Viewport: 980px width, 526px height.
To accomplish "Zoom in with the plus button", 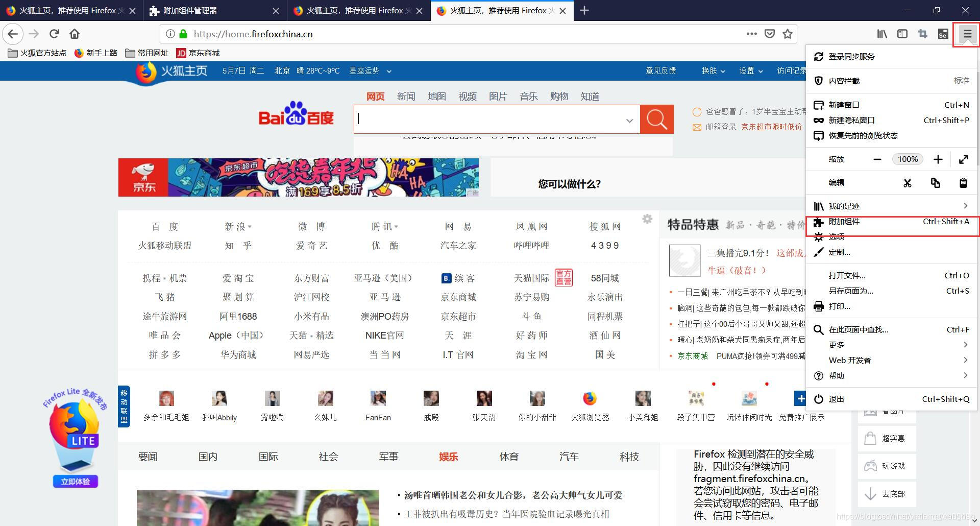I will coord(938,159).
